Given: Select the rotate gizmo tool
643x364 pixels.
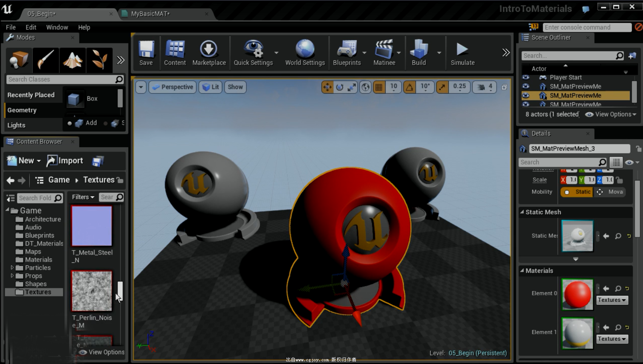Looking at the screenshot, I should point(339,87).
